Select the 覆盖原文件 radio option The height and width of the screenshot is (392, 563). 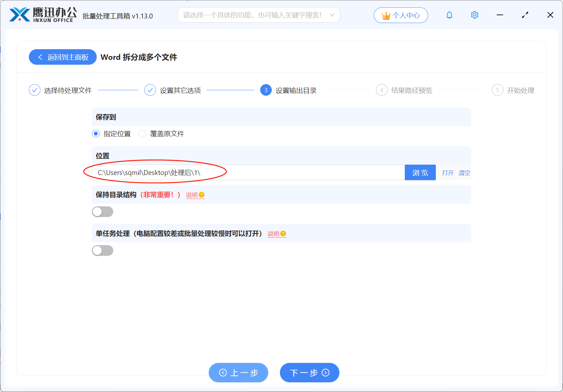[142, 134]
